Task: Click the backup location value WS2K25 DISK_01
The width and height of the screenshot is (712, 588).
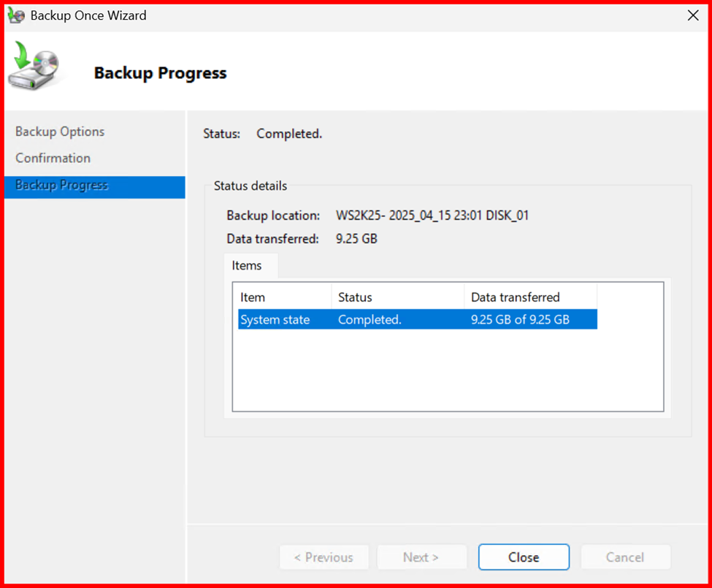Action: point(432,215)
